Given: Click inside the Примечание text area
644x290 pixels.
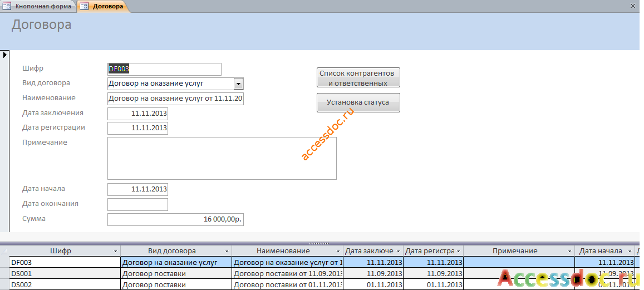Looking at the screenshot, I should pyautogui.click(x=222, y=159).
